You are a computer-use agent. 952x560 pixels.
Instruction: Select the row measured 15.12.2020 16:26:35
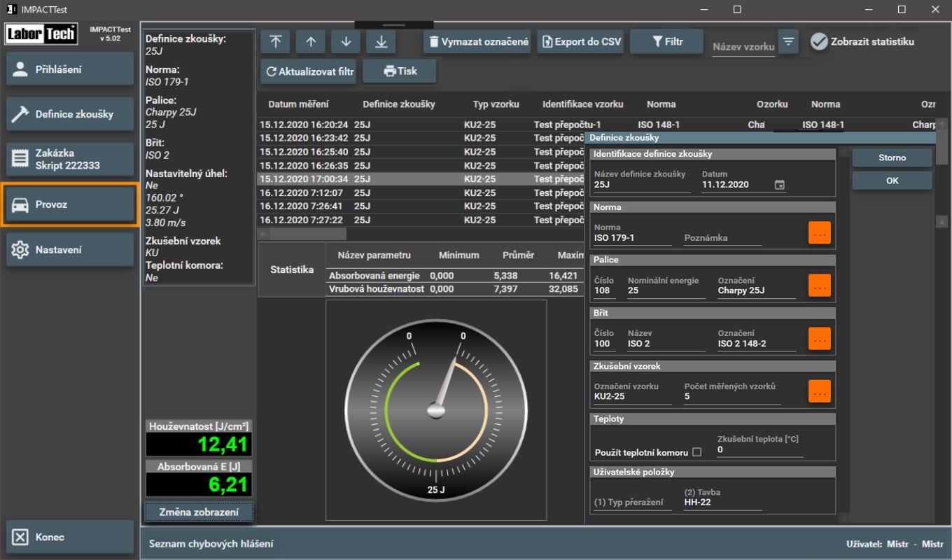coord(421,166)
